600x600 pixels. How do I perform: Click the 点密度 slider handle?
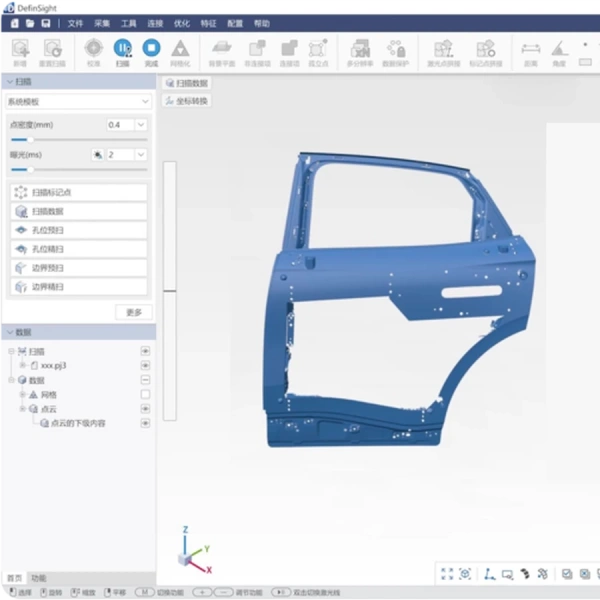[30, 140]
